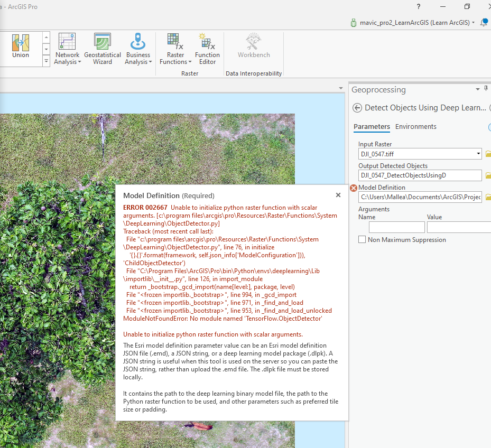Image resolution: width=491 pixels, height=448 pixels.
Task: Open the Function Editor
Action: point(207,49)
